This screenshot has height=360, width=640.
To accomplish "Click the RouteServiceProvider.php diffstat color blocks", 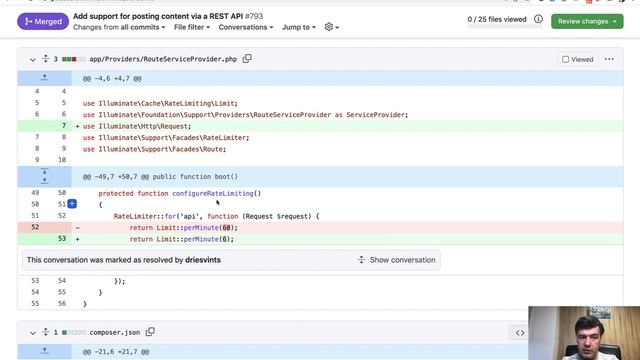I will click(x=74, y=59).
